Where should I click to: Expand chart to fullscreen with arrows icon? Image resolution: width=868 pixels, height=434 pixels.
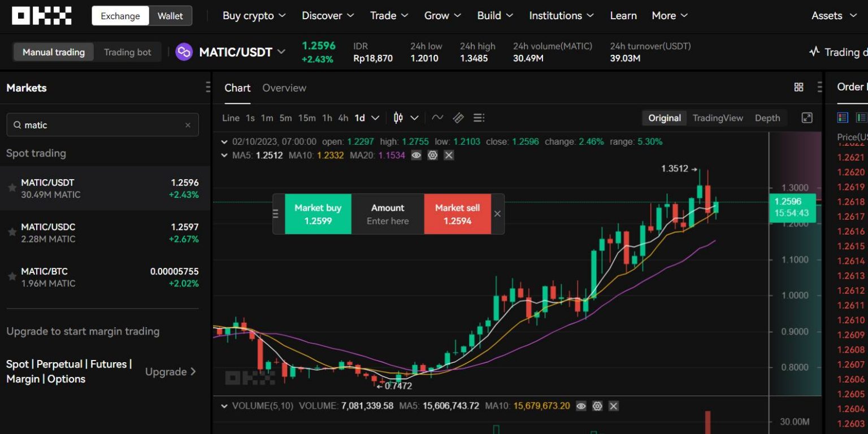pos(806,118)
